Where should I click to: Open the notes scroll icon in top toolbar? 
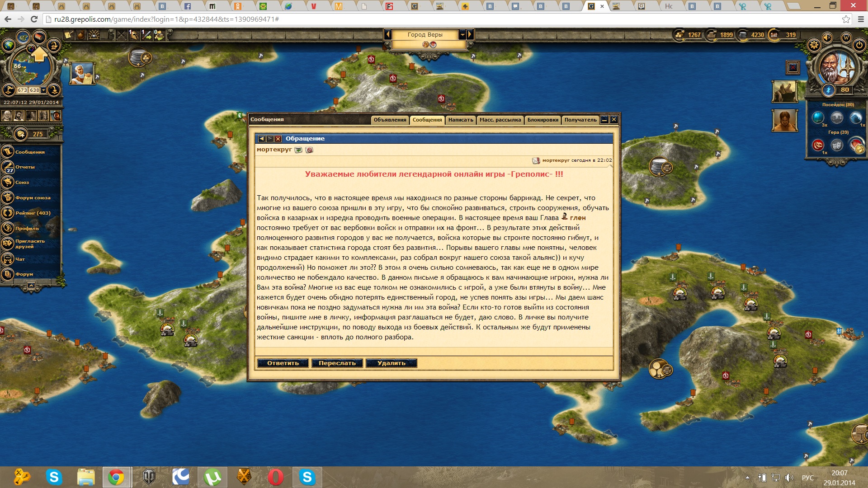click(69, 35)
